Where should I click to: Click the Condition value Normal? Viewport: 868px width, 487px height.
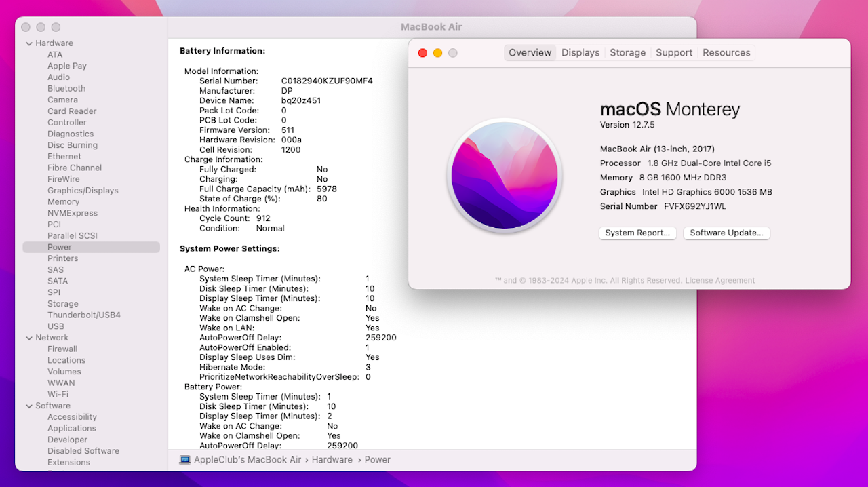[x=271, y=229]
